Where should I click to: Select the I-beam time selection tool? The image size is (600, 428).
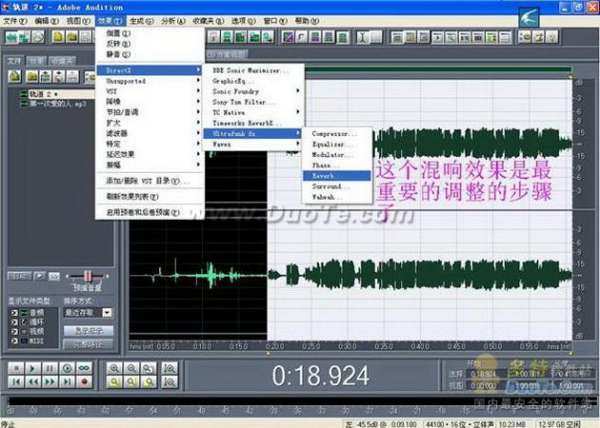(x=363, y=37)
